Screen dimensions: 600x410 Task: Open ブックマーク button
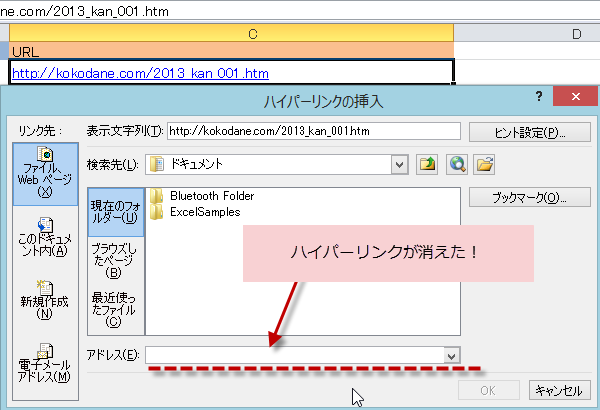[530, 198]
